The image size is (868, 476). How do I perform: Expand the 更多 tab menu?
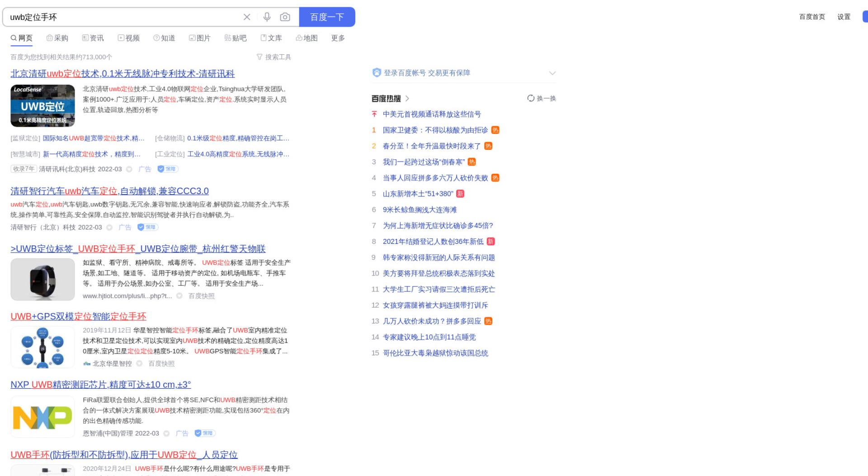click(338, 38)
